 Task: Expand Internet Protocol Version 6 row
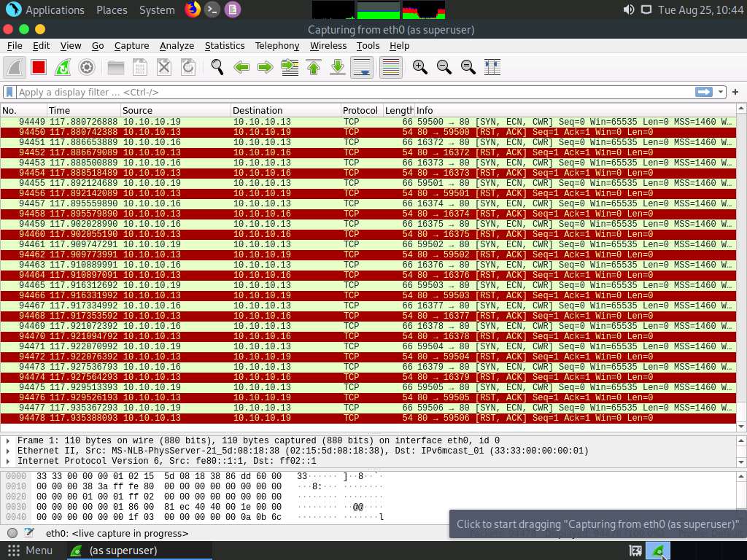(x=8, y=461)
